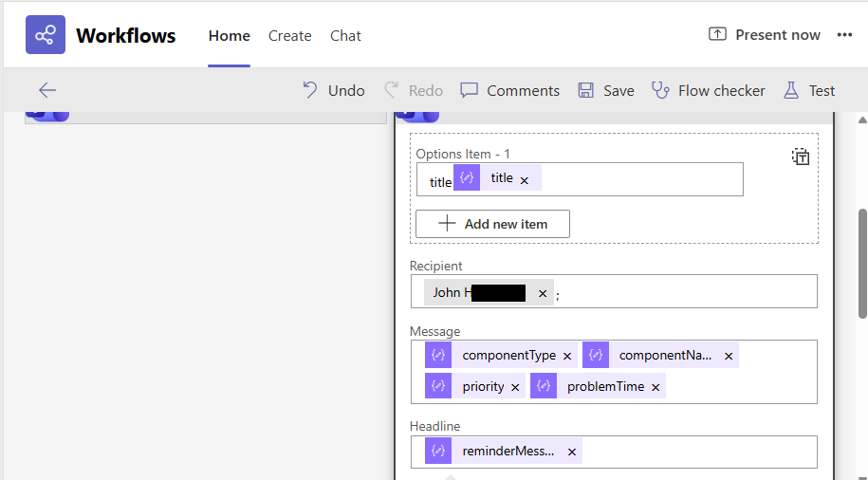Click the Workflows app logo icon
868x480 pixels.
pyautogui.click(x=45, y=35)
